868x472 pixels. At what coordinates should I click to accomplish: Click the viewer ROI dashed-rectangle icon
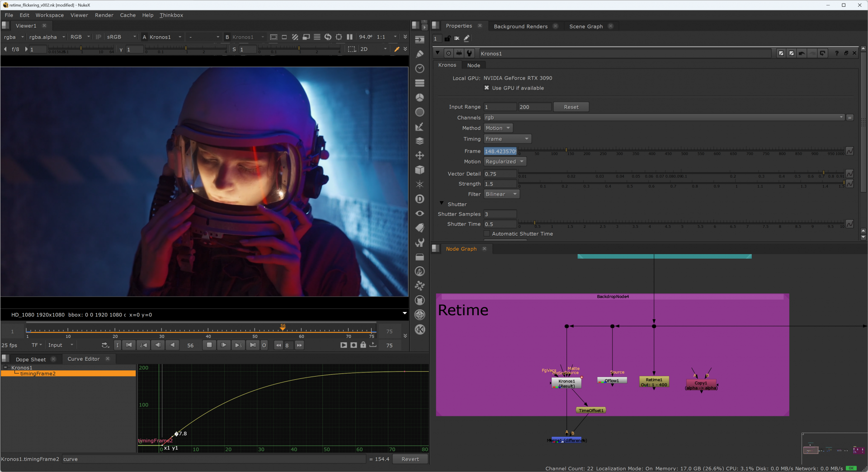click(352, 49)
